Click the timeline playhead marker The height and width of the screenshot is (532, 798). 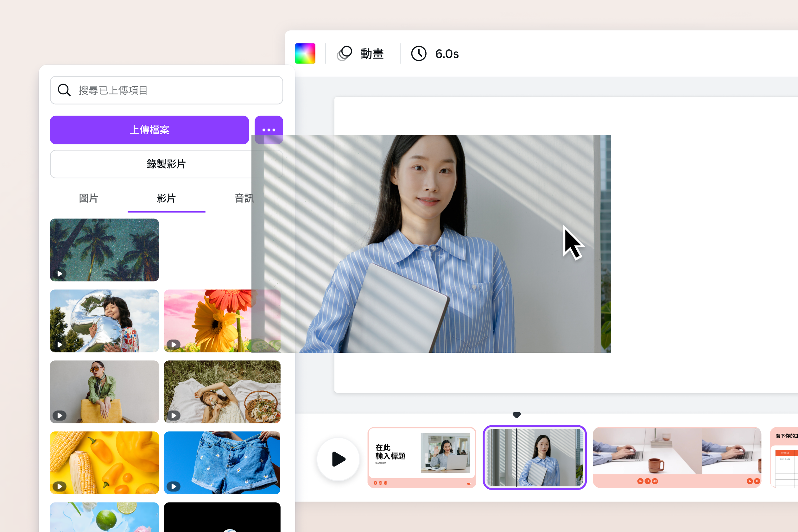[516, 415]
